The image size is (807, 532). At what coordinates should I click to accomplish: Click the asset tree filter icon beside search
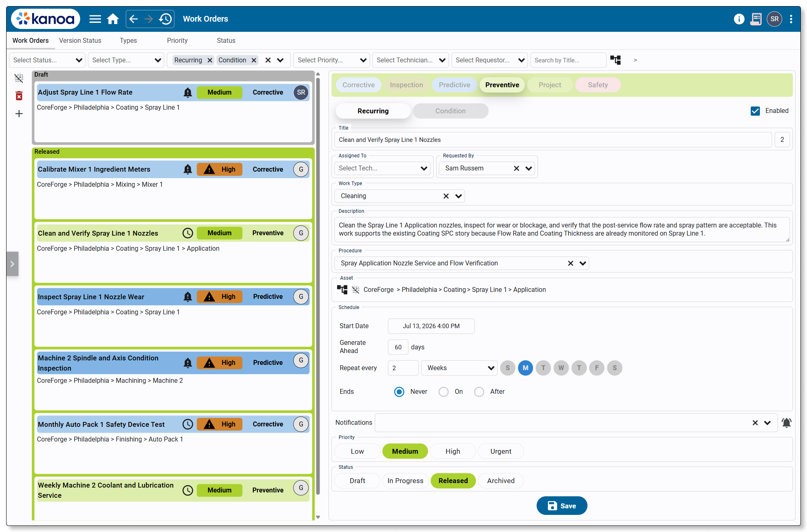pos(615,60)
